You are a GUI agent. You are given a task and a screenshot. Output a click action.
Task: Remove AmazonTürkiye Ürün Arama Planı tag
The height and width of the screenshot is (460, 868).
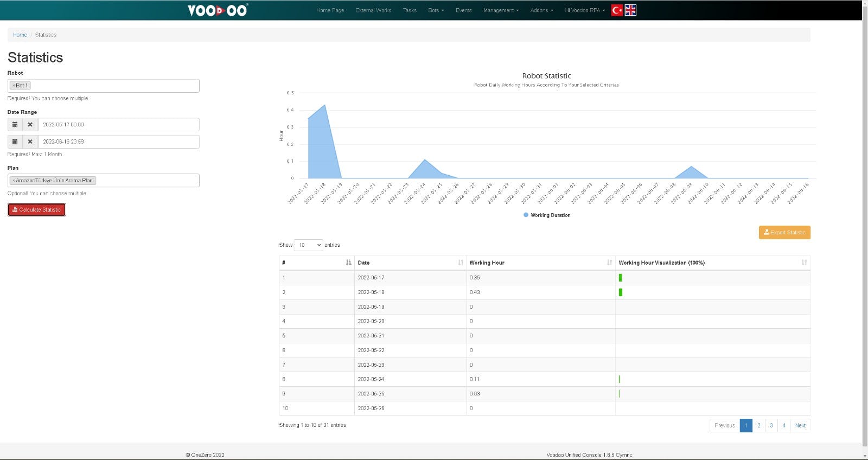coord(14,181)
